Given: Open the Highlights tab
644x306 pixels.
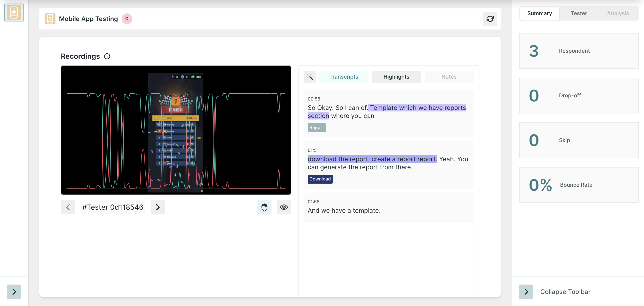Looking at the screenshot, I should 396,77.
